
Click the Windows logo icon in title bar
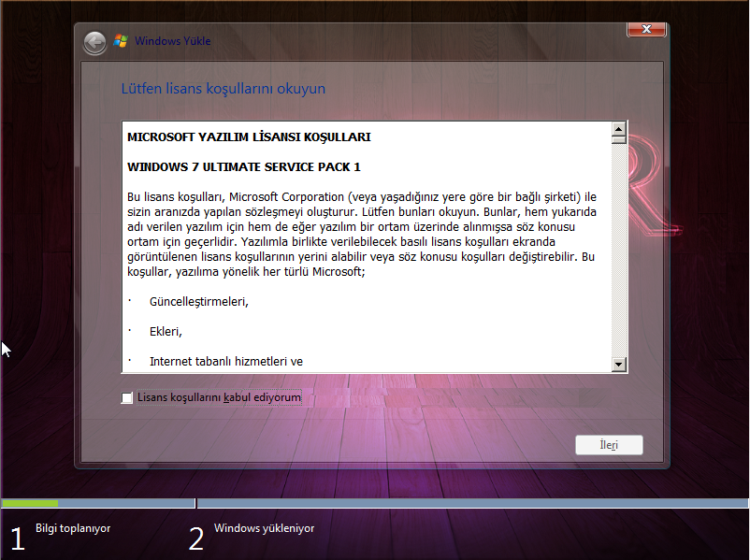pos(121,41)
